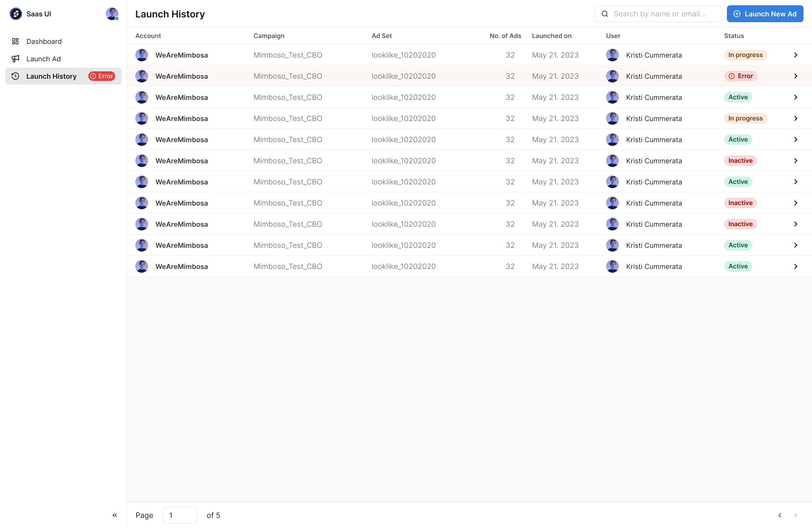Click the Launch History page title
Screen dimensions: 812x529
170,14
